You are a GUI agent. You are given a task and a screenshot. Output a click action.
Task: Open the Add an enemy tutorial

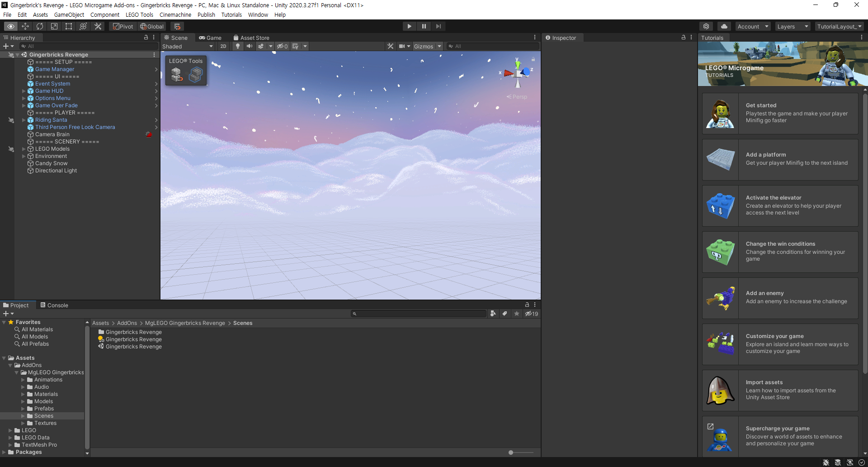780,298
